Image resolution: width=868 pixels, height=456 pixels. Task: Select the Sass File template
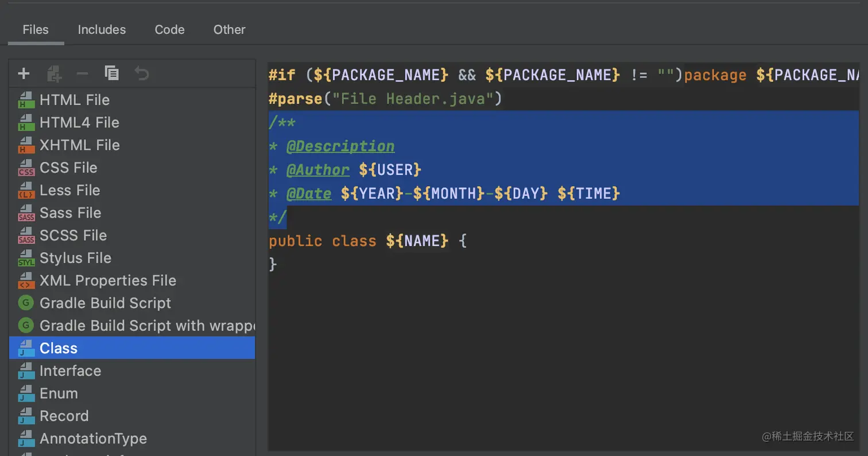pyautogui.click(x=132, y=212)
